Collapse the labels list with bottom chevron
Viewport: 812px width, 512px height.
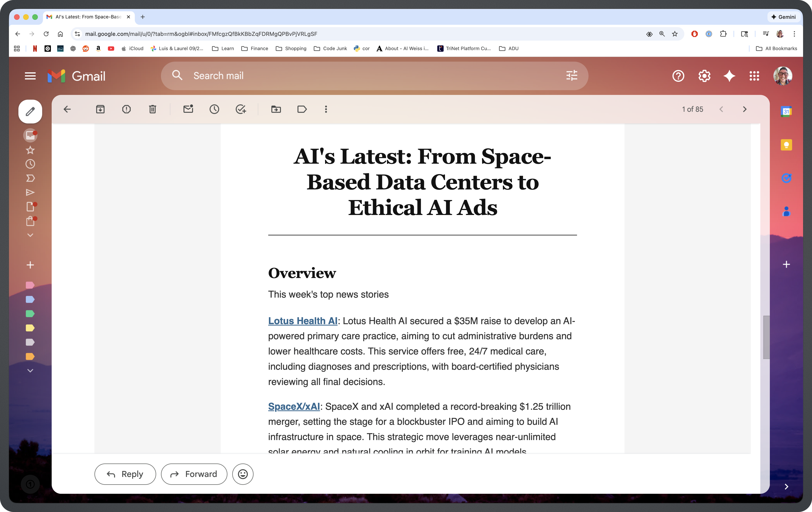30,370
